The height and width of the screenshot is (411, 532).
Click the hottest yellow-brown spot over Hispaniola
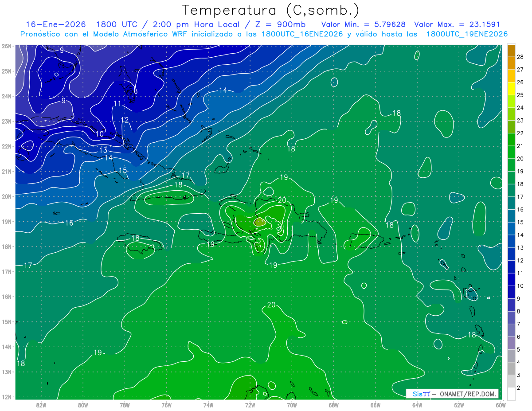point(260,222)
